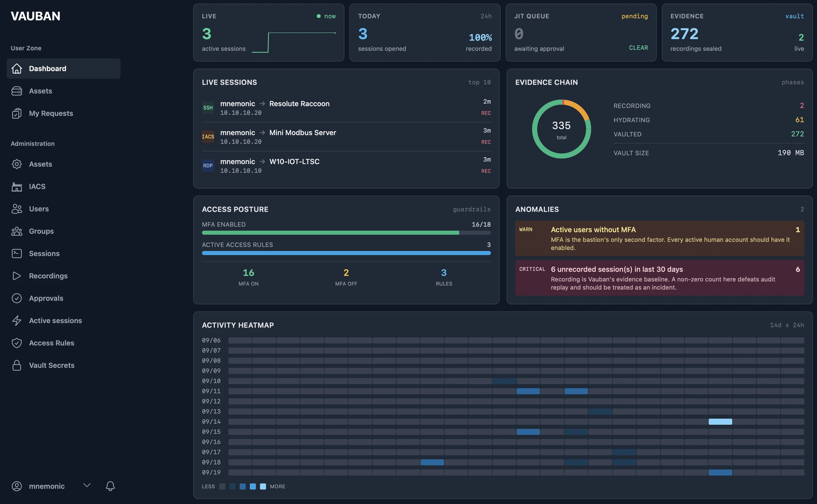Click the RDP protocol badge
Screen dimensions: 817x504
point(208,166)
